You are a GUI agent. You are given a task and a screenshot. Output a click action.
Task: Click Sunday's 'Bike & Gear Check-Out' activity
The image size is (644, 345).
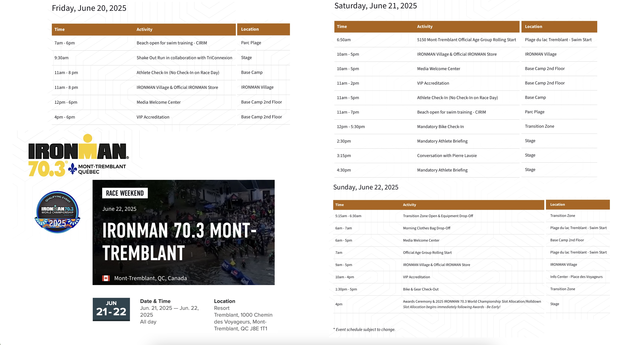(421, 289)
